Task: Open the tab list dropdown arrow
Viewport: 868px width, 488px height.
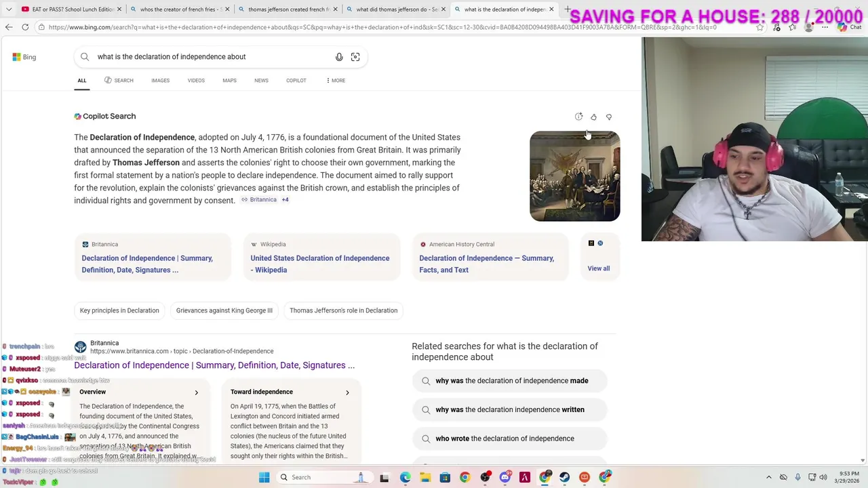Action: (9, 9)
